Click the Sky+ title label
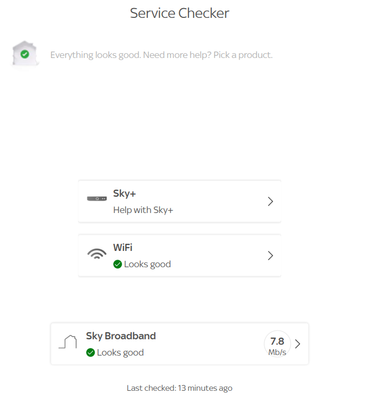 [124, 194]
